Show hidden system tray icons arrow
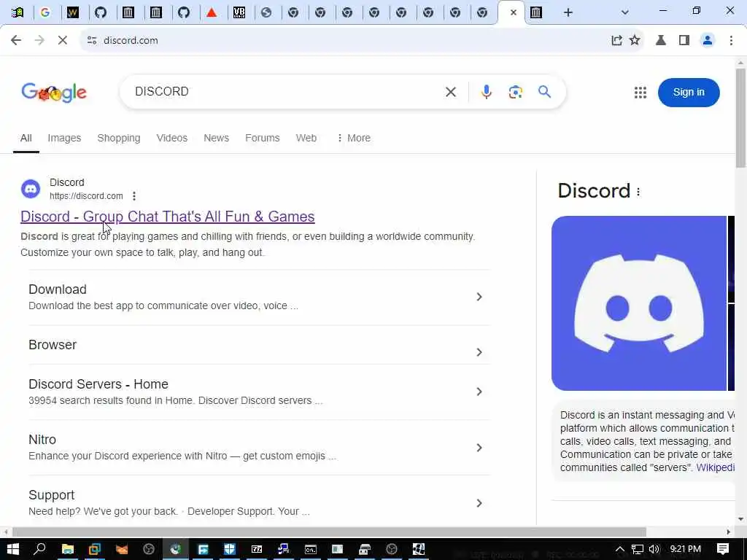Image resolution: width=747 pixels, height=560 pixels. coord(619,549)
